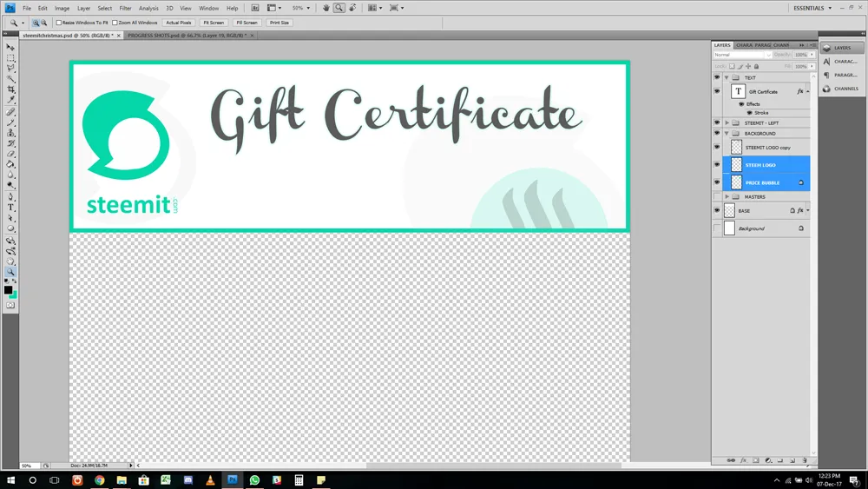Viewport: 868px width, 489px height.
Task: Open the ESSENTIALS workspace dropdown
Action: (x=812, y=8)
